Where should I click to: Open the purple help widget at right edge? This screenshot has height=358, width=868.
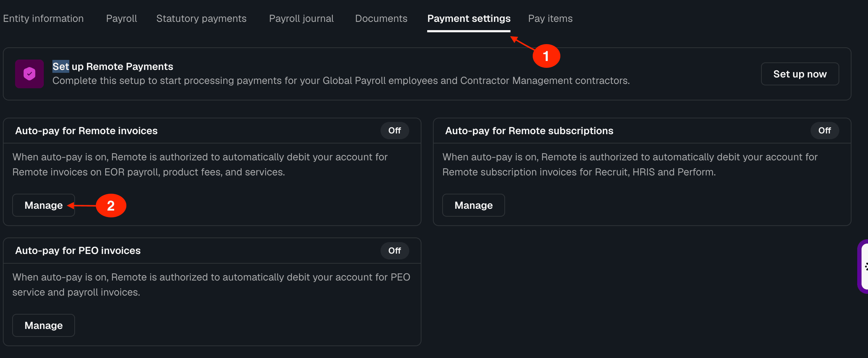(863, 267)
